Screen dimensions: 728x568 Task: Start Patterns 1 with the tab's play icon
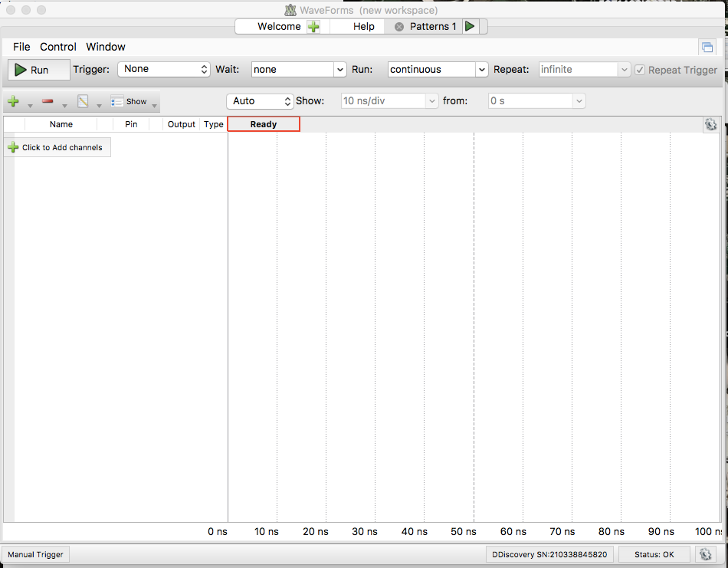(x=470, y=26)
